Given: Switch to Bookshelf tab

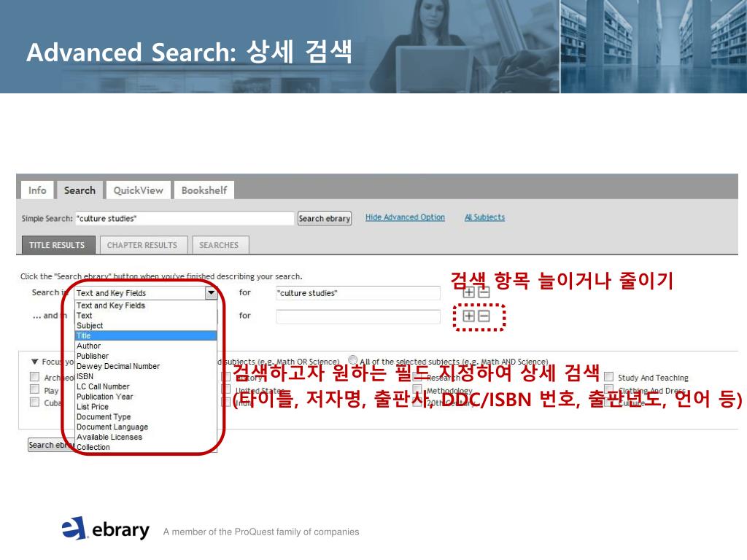Looking at the screenshot, I should 204,190.
